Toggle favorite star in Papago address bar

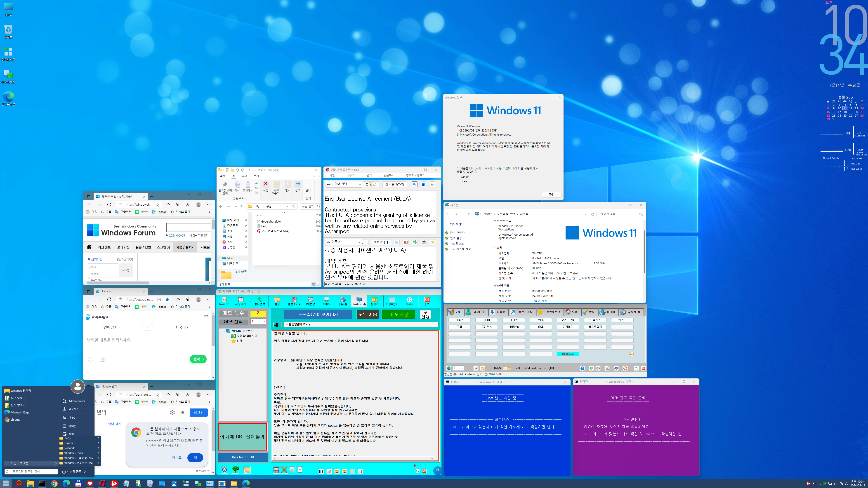coord(167,299)
